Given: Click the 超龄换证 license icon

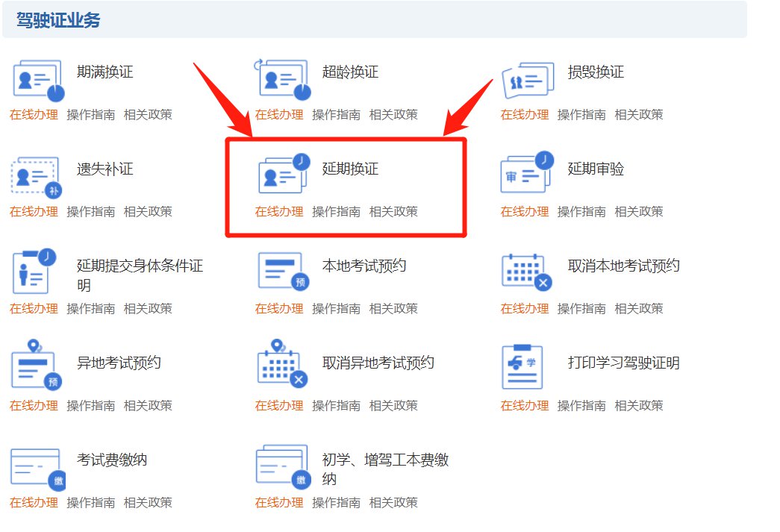Looking at the screenshot, I should (283, 80).
